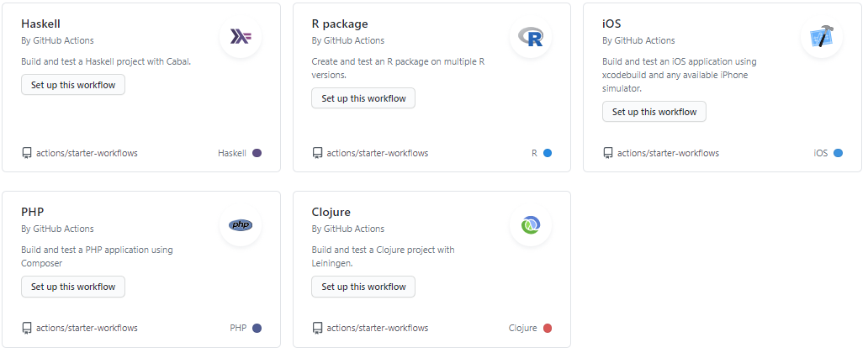868x353 pixels.
Task: Set up the R package workflow
Action: click(363, 98)
